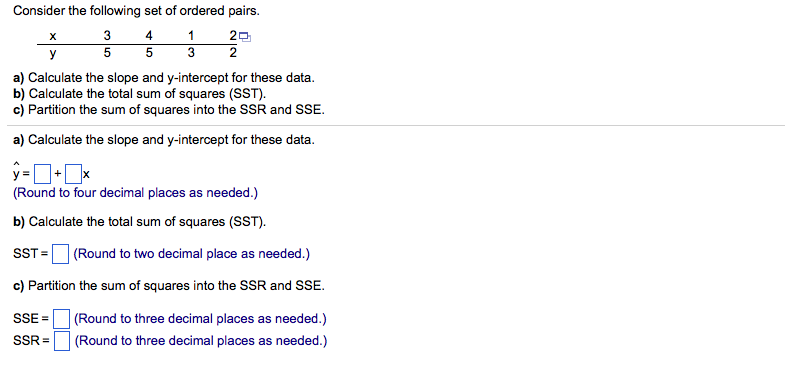Click the 'Round to two decimal place' hint
Screen dimensions: 785x365
tap(192, 254)
